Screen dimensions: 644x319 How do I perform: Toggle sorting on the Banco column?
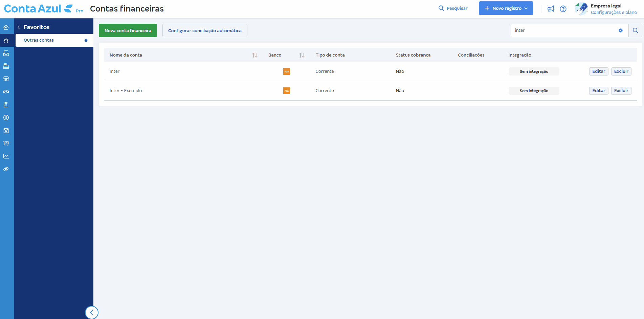pos(302,55)
